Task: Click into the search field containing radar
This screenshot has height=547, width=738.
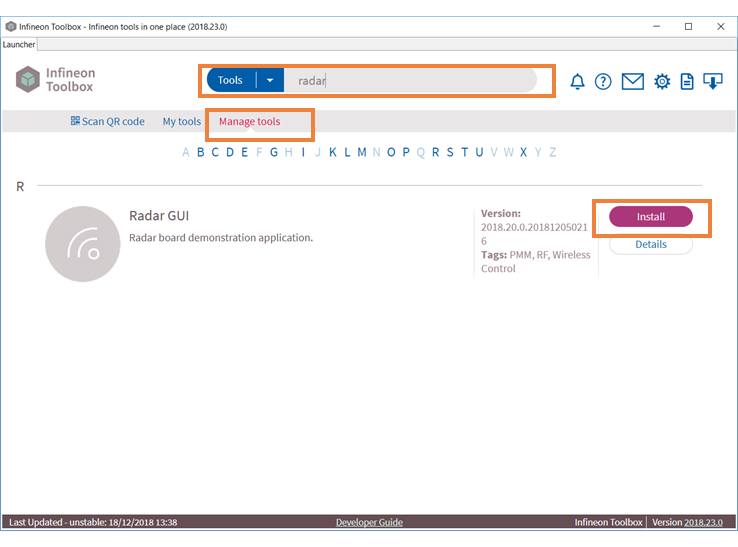Action: click(409, 80)
